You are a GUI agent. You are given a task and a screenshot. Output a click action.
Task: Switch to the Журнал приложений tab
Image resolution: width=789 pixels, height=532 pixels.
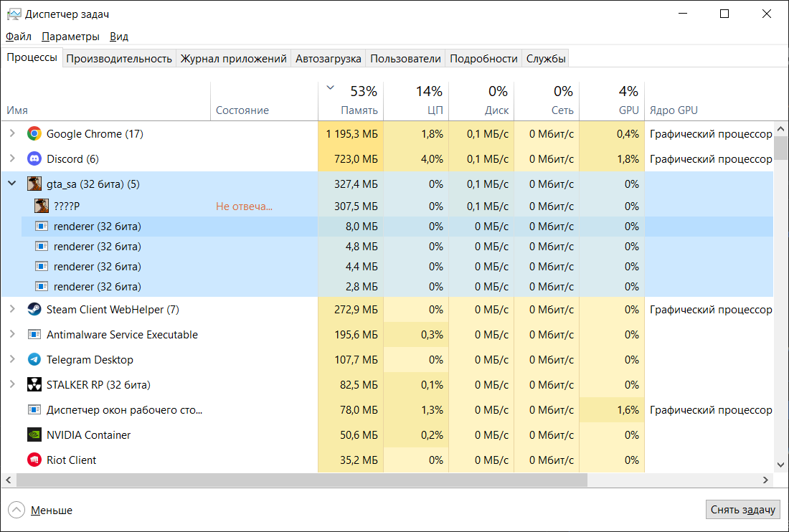tap(234, 59)
